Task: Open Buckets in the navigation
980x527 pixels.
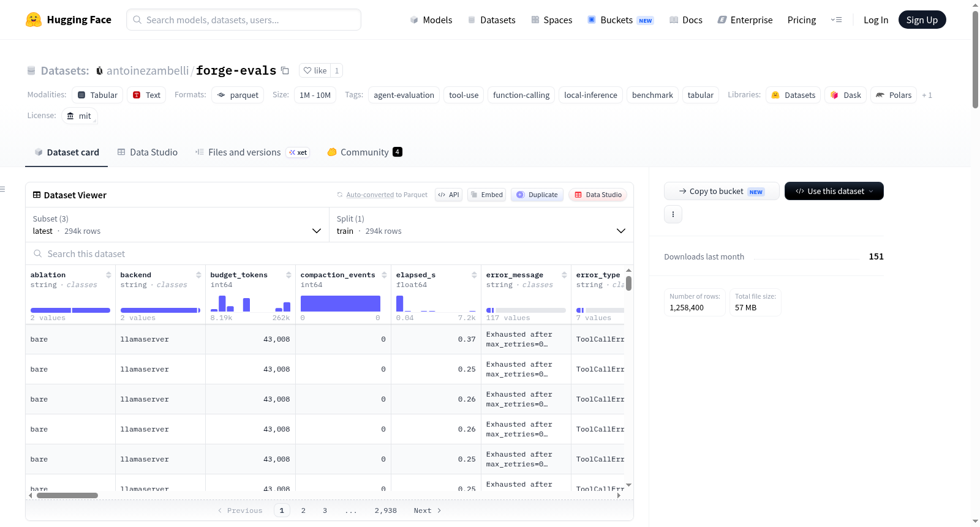Action: (x=620, y=20)
